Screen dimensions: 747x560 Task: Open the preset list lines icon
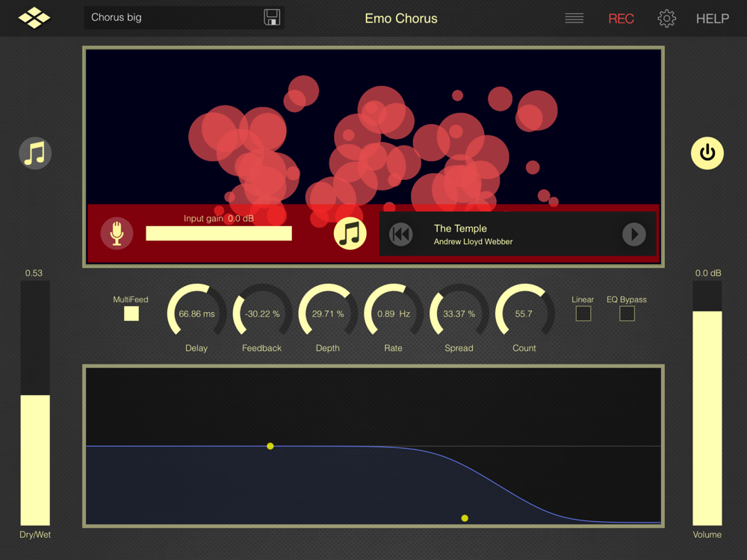click(x=574, y=19)
